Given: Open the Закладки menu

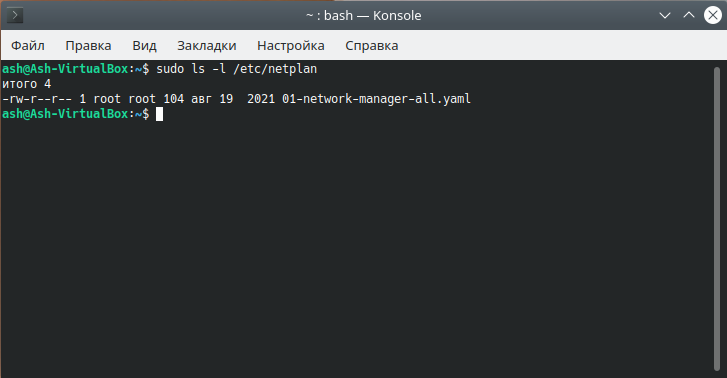Looking at the screenshot, I should (207, 45).
